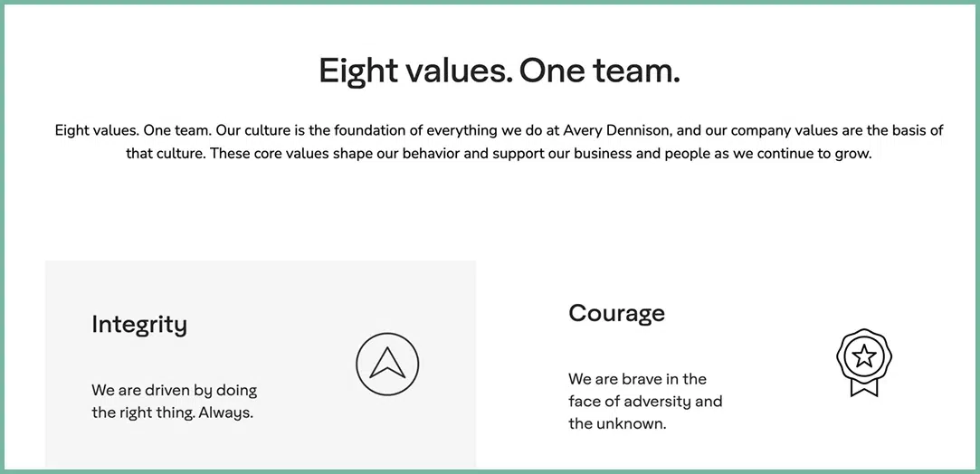Click "face of adversity and" text line

(x=645, y=401)
